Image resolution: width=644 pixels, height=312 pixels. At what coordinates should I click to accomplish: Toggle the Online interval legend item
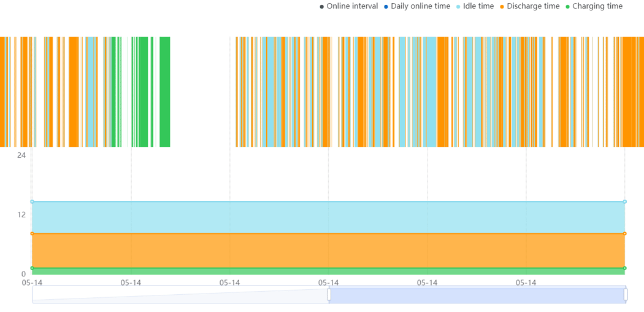(x=349, y=6)
